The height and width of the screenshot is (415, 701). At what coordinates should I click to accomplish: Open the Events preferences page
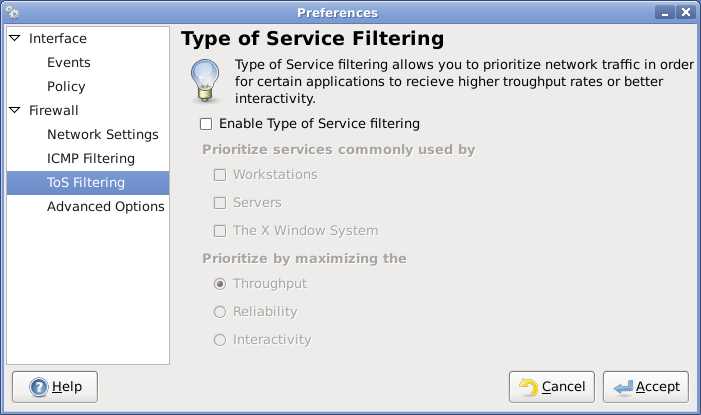coord(69,62)
